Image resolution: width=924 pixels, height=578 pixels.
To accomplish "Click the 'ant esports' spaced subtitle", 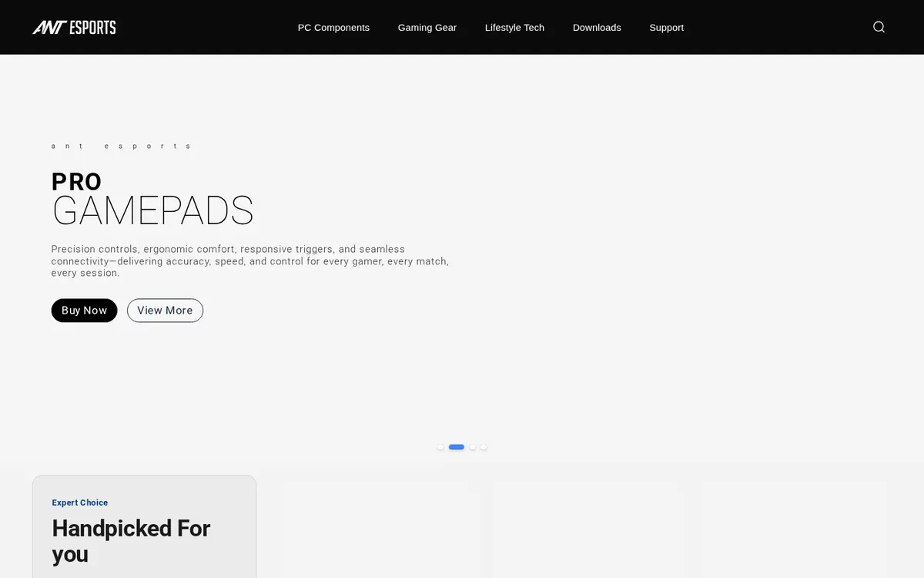I will [x=121, y=146].
